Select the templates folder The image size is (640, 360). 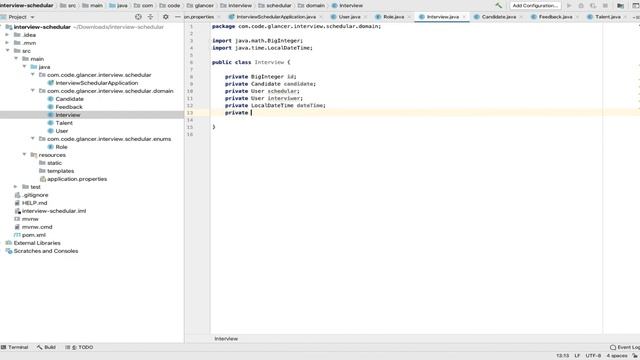click(x=60, y=171)
